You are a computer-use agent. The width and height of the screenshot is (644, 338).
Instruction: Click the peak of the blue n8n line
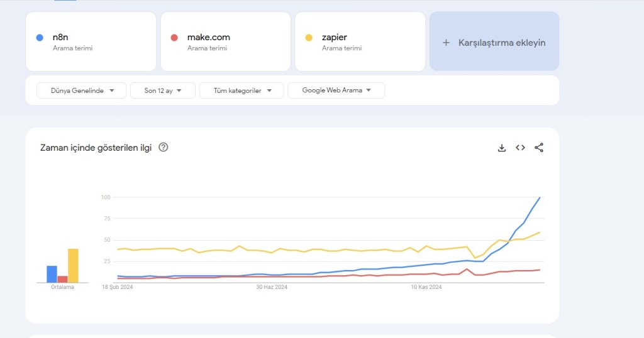tap(540, 198)
